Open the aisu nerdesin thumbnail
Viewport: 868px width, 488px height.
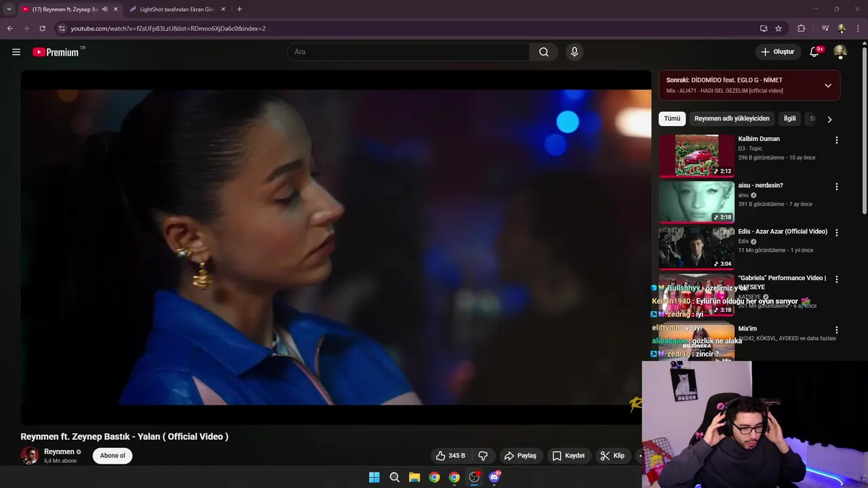coord(696,201)
